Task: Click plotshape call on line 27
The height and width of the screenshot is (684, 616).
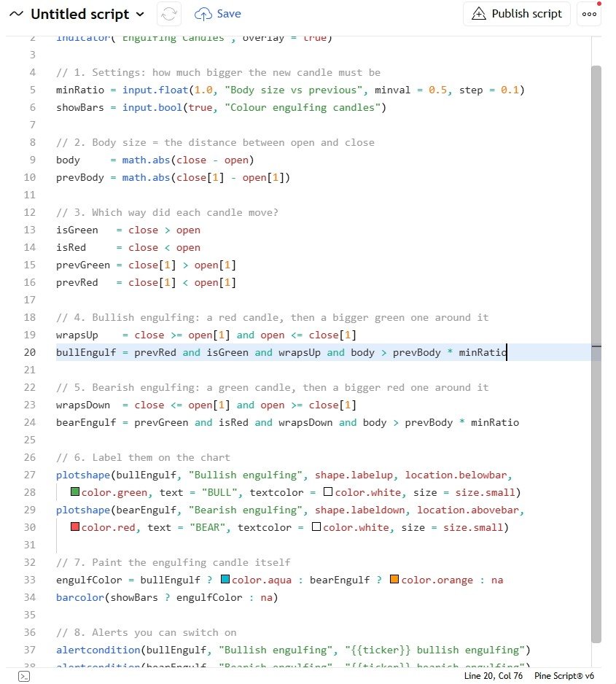Action: (83, 475)
